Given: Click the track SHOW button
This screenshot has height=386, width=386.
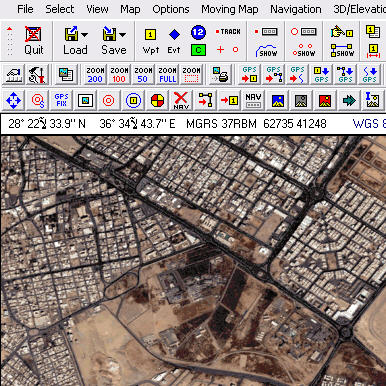Looking at the screenshot, I should [x=266, y=51].
